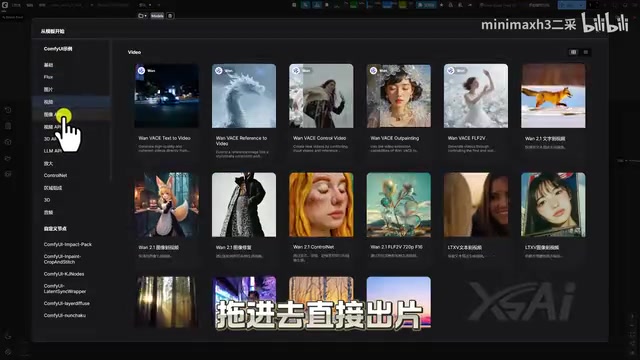Click the Wan logo badge on the night street thumbnail
This screenshot has width=640, height=360.
coord(141,71)
